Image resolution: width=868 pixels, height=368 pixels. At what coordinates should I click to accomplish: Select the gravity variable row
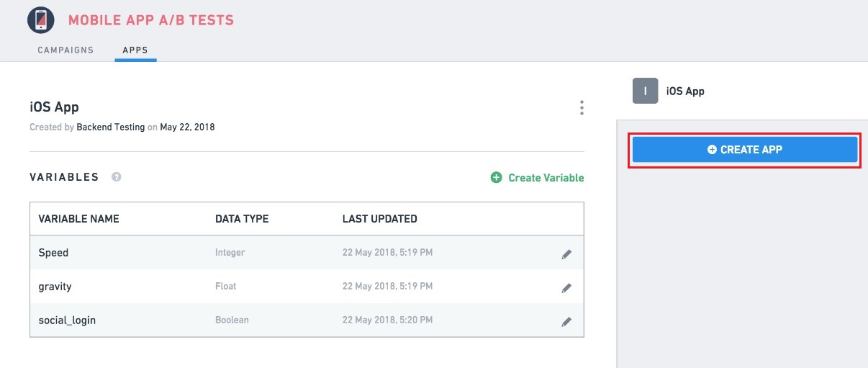click(307, 287)
